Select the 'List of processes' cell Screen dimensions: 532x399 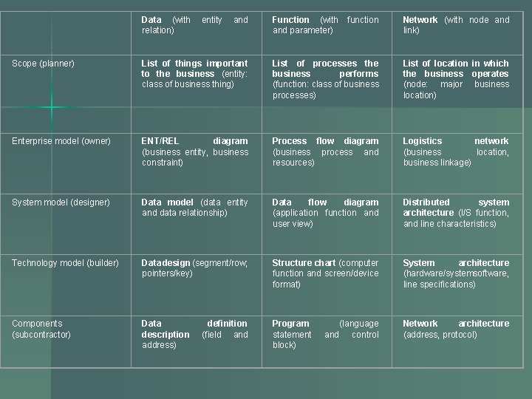[x=325, y=79]
